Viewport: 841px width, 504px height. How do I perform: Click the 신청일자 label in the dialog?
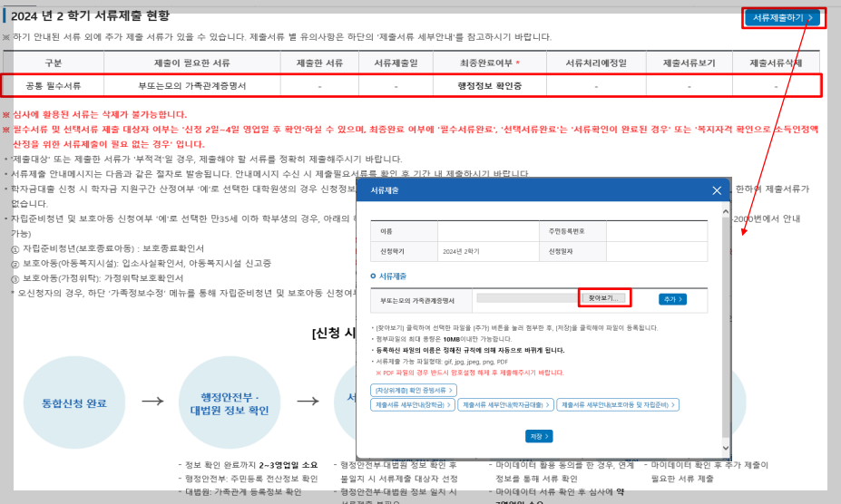(561, 251)
